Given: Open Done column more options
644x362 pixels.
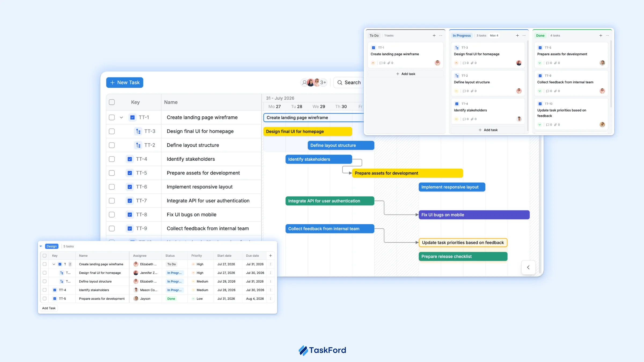Looking at the screenshot, I should click(608, 35).
